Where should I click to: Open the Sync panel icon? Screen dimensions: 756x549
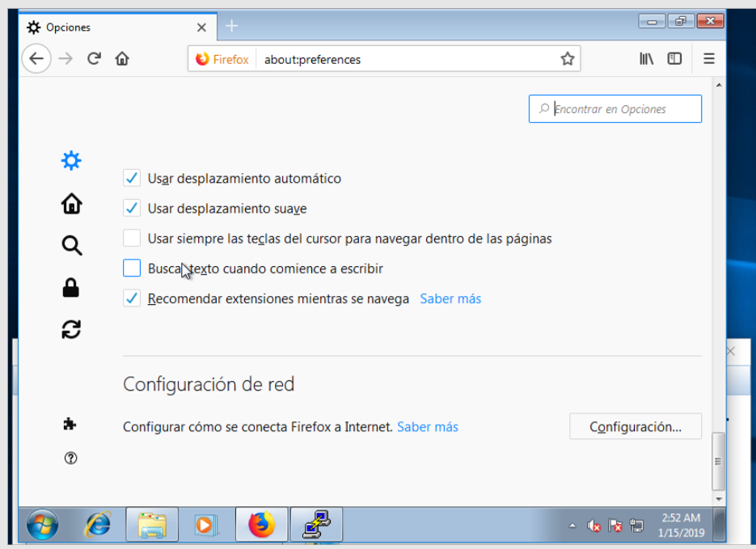tap(71, 330)
